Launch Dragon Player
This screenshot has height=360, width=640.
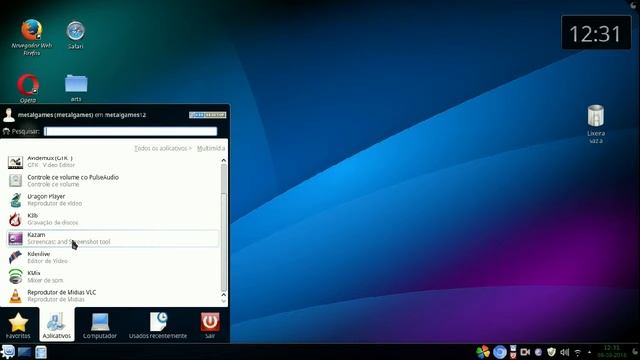(x=113, y=200)
